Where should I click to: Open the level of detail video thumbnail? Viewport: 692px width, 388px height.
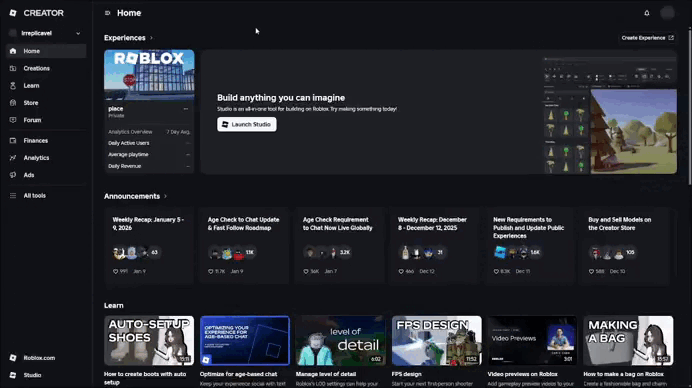pos(341,340)
